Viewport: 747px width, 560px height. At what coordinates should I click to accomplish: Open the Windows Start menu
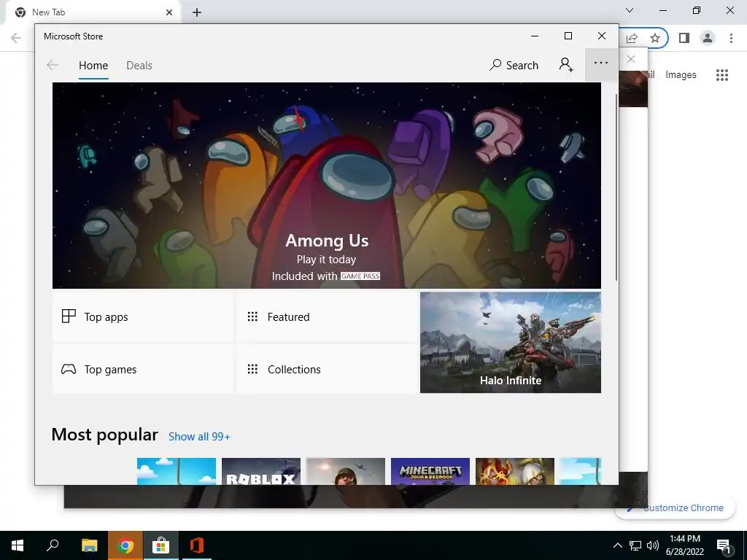click(18, 545)
